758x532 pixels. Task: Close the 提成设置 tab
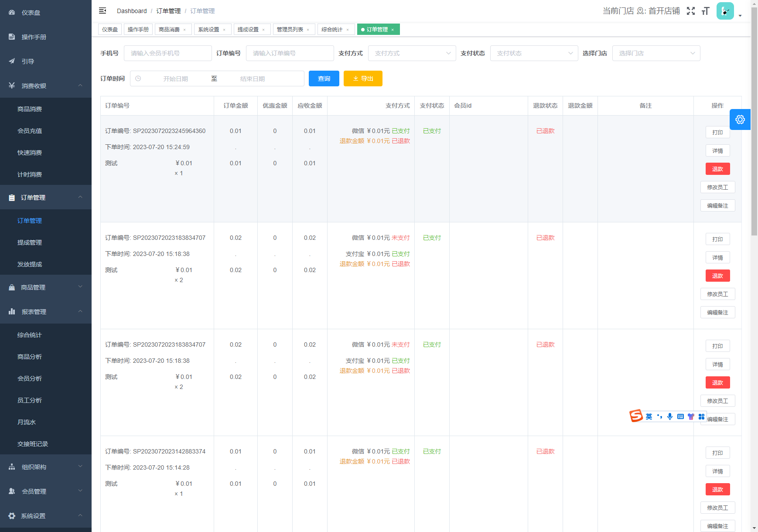click(263, 30)
